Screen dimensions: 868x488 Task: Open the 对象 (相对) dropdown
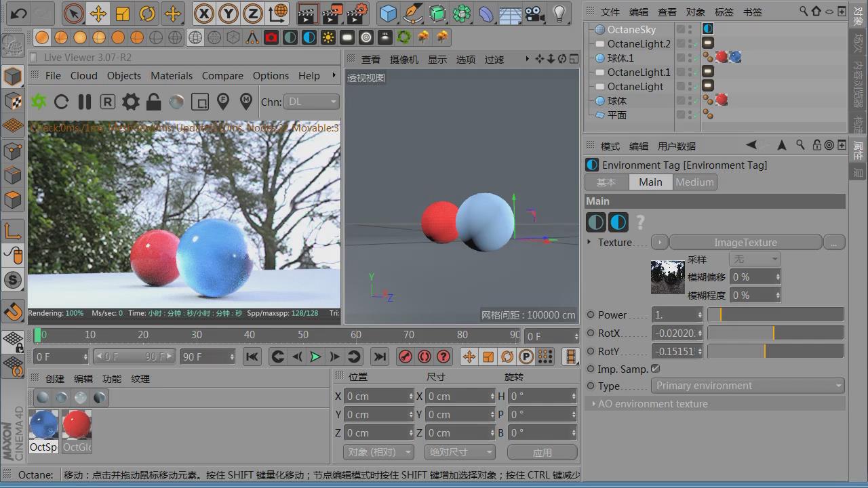378,451
